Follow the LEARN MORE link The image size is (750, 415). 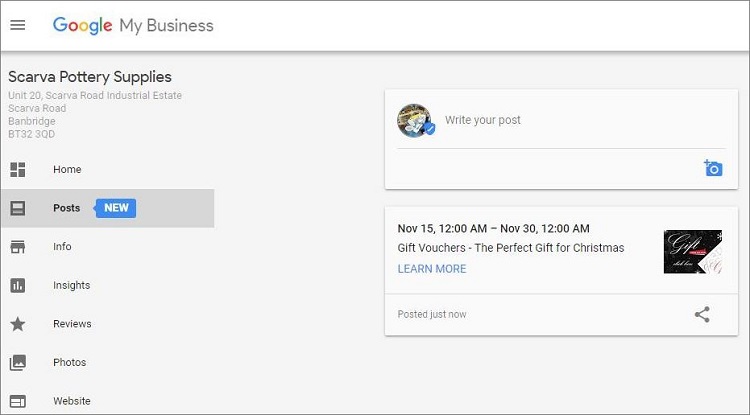[432, 269]
